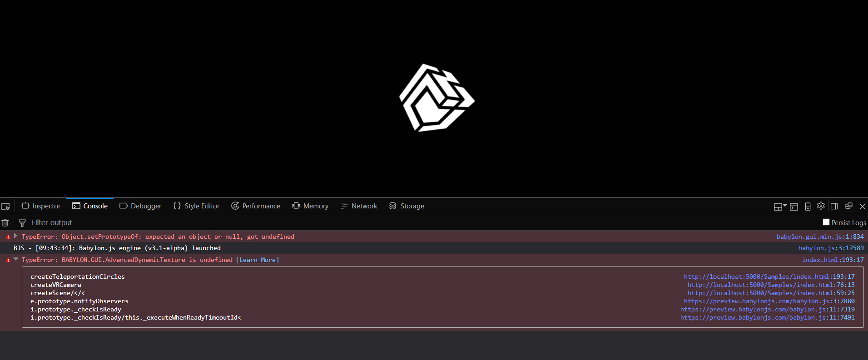Open the Style Editor tab
Viewport: 868px width, 360px height.
[196, 206]
